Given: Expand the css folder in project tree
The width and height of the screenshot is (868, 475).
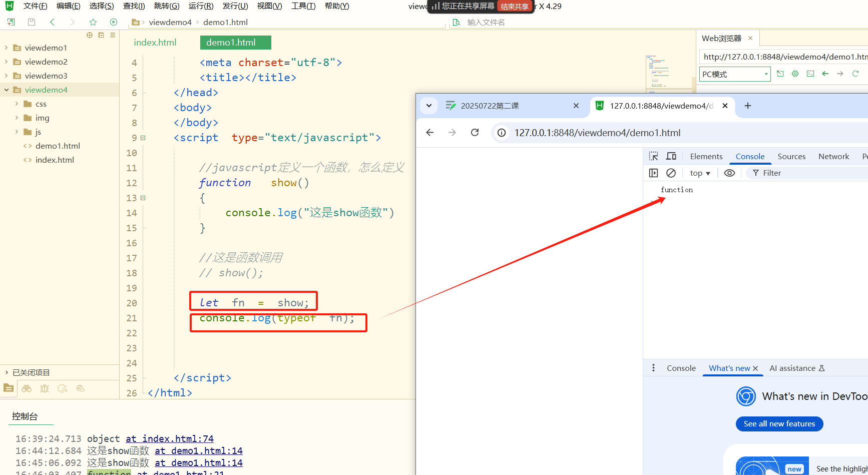Looking at the screenshot, I should 17,104.
